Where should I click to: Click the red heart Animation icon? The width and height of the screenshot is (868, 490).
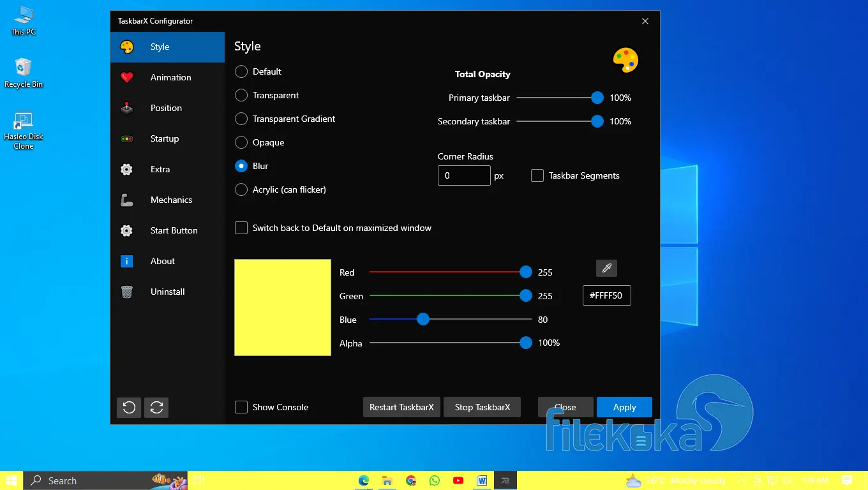point(127,77)
